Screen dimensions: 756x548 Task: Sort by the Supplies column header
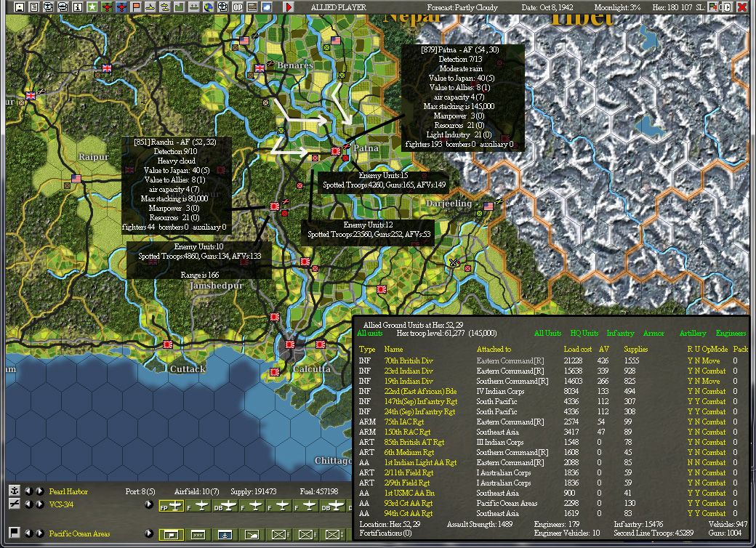tap(635, 349)
